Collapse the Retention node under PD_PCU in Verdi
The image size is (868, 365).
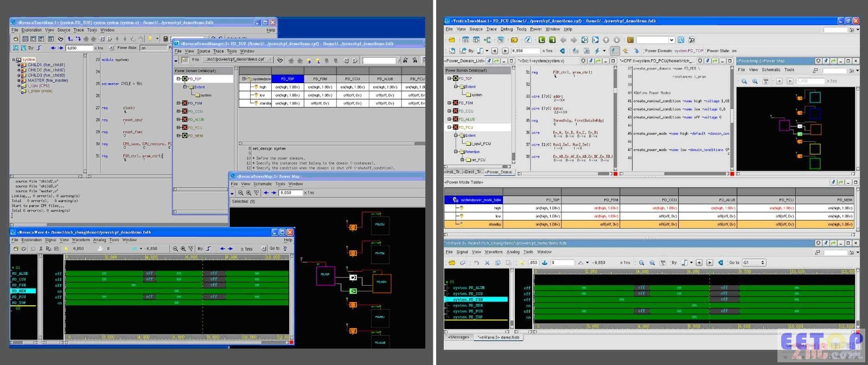tap(456, 152)
